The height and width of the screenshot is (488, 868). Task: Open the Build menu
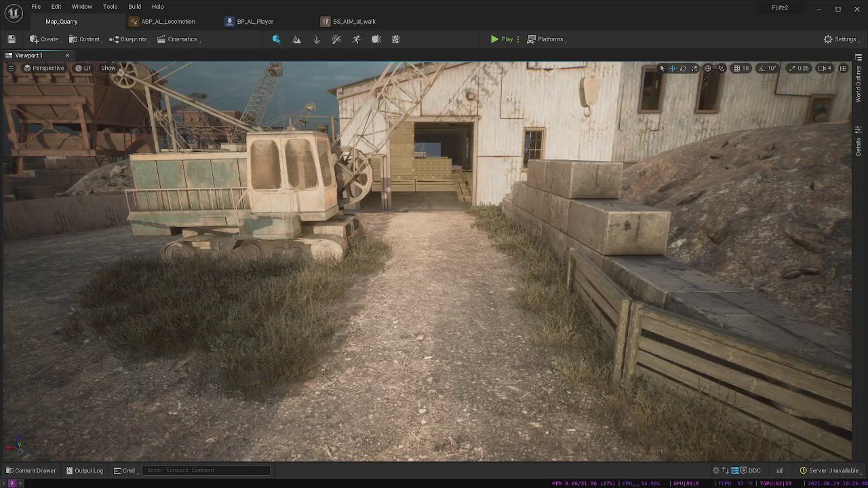point(135,7)
